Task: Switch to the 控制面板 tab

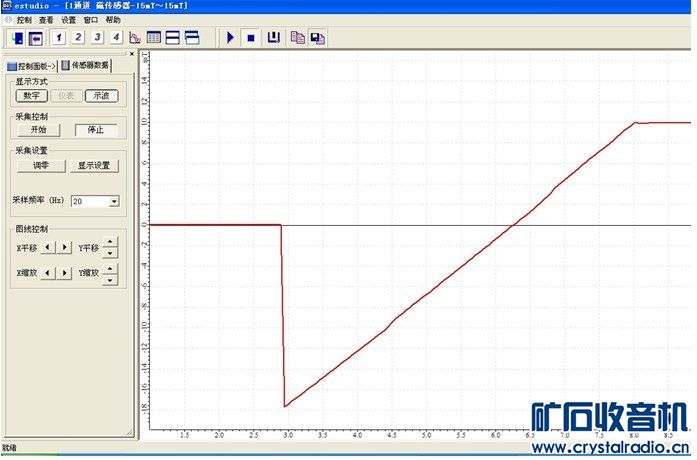Action: [32, 66]
